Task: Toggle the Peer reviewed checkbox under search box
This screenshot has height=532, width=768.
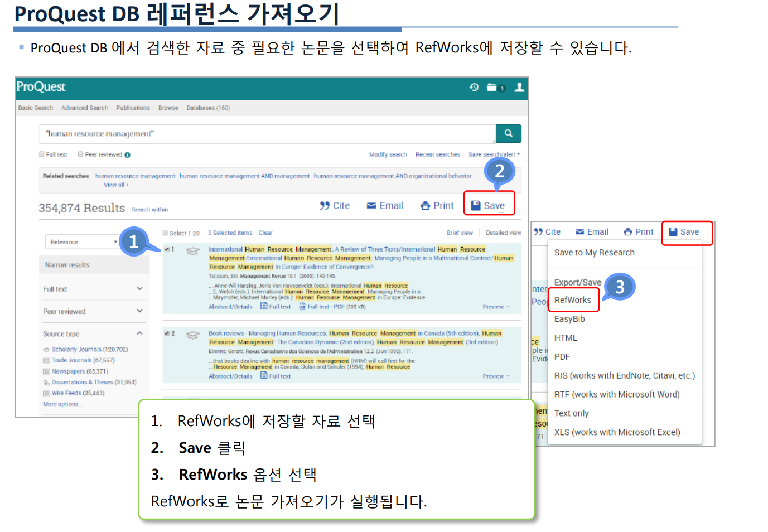Action: coord(80,154)
